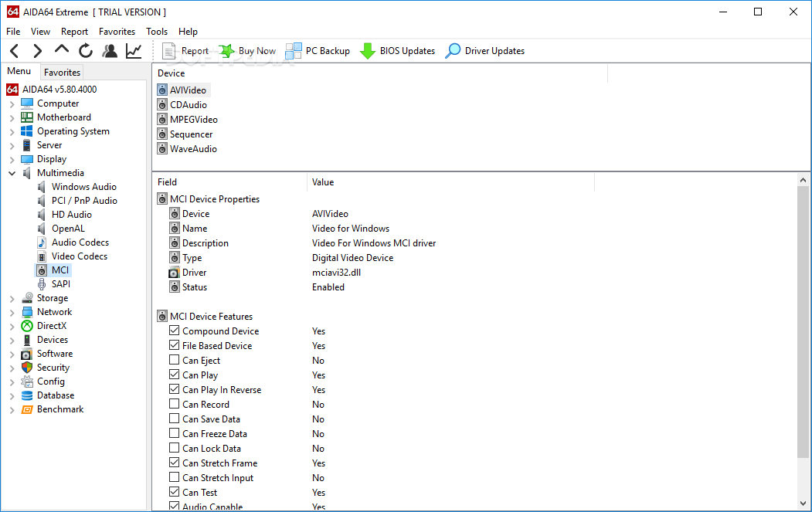Open SAPI under Multimedia

coord(60,284)
